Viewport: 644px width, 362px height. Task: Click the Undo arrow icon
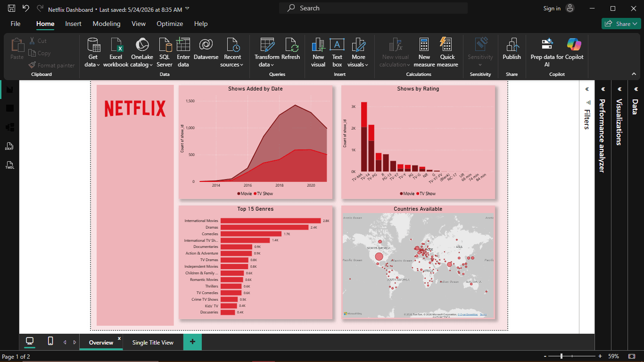tap(25, 8)
